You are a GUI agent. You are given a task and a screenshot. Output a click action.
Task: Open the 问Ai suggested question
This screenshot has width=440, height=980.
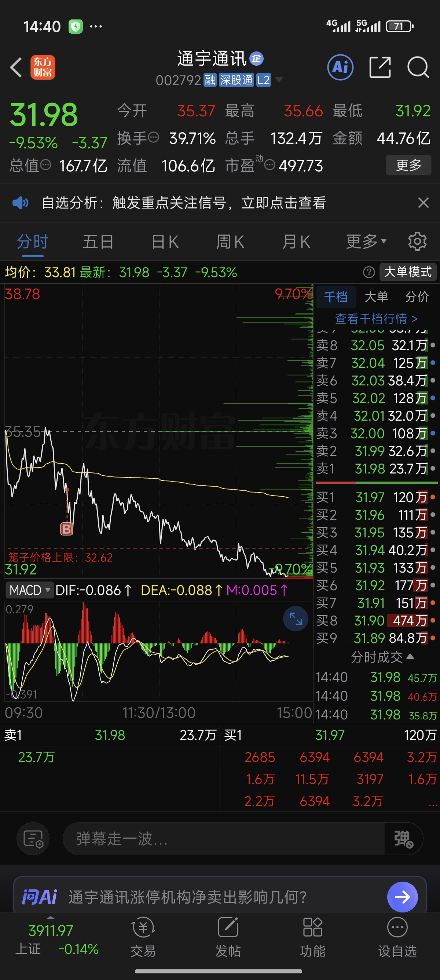pyautogui.click(x=188, y=897)
